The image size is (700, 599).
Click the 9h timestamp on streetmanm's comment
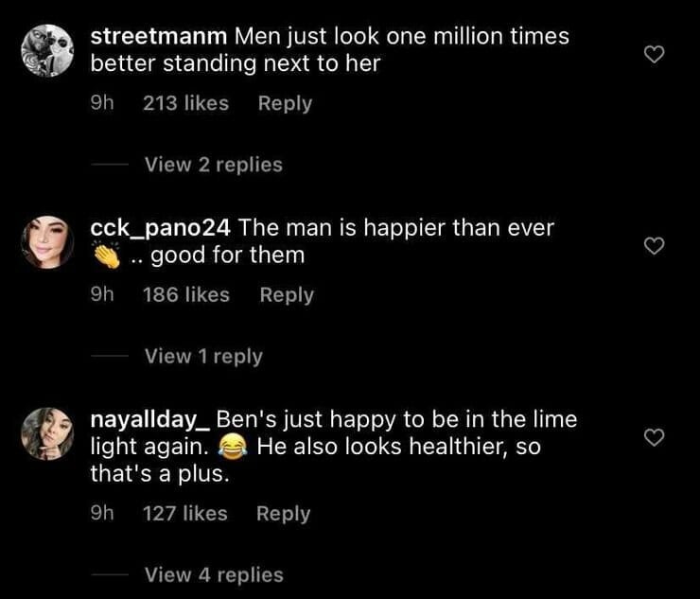coord(101,103)
